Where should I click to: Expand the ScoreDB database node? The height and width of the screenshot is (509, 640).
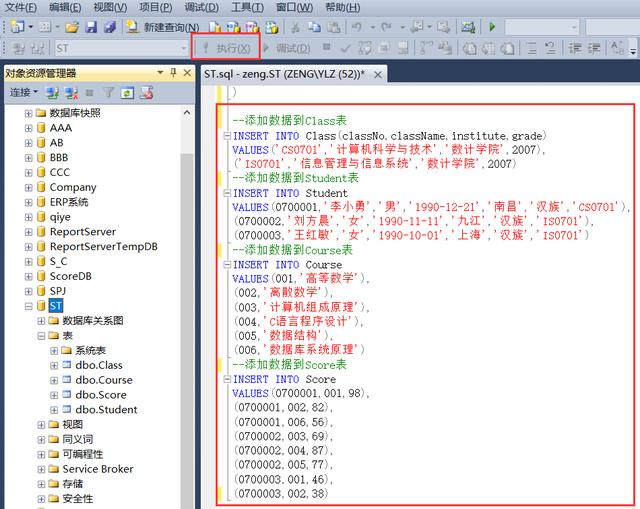(x=29, y=277)
